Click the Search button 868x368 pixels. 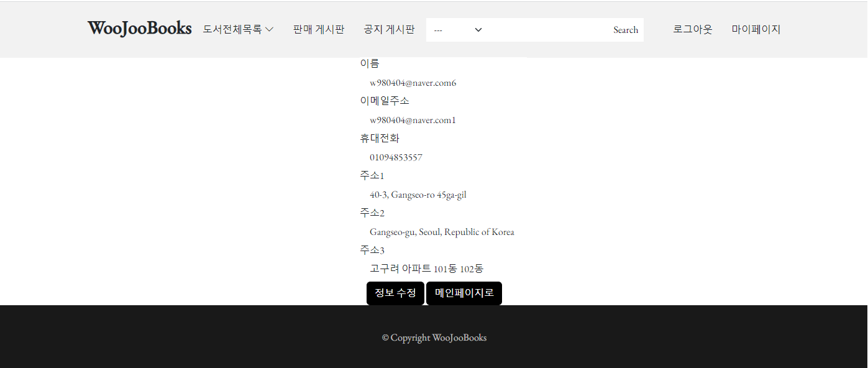click(626, 30)
